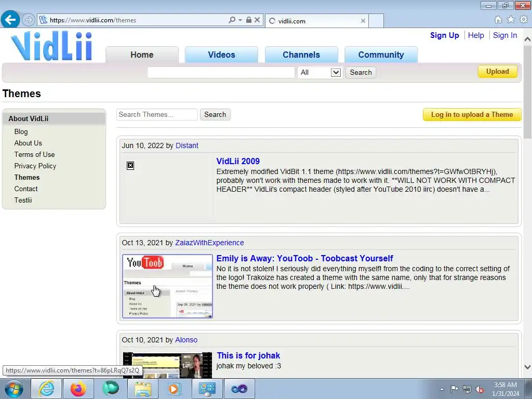Click the broken image icon of VidLii 2009

(x=130, y=166)
